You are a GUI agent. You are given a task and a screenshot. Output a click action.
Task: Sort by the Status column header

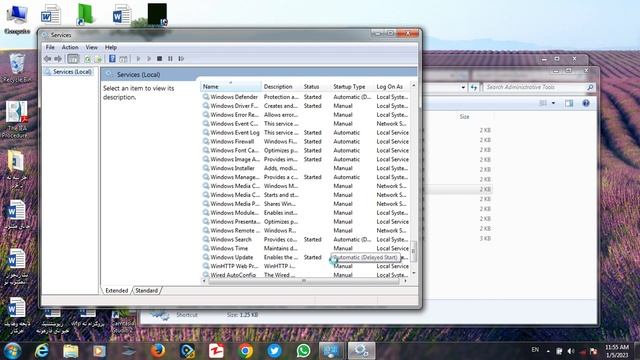pyautogui.click(x=316, y=87)
